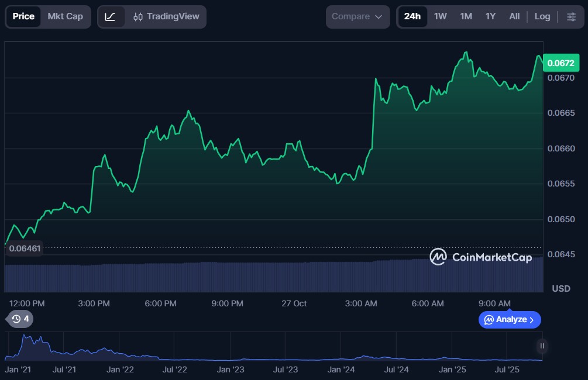Click the CoinMarketCap logo watermark
The height and width of the screenshot is (380, 588).
pos(481,257)
